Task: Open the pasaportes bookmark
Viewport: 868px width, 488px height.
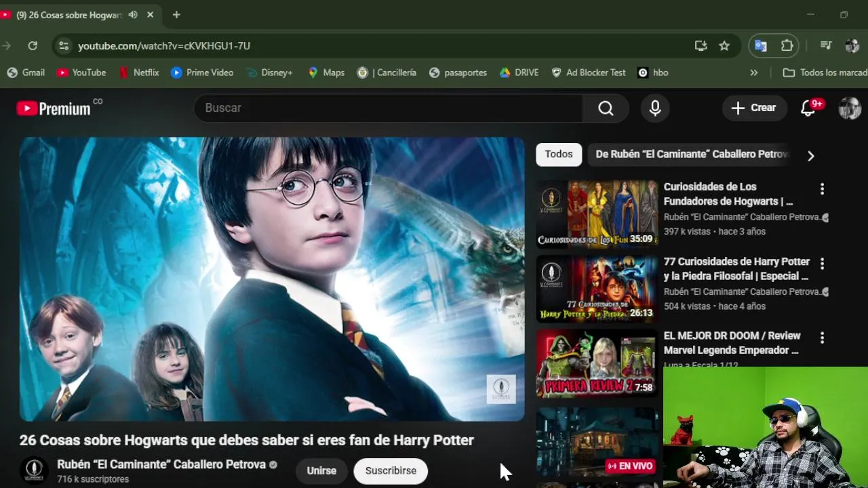Action: [x=458, y=73]
